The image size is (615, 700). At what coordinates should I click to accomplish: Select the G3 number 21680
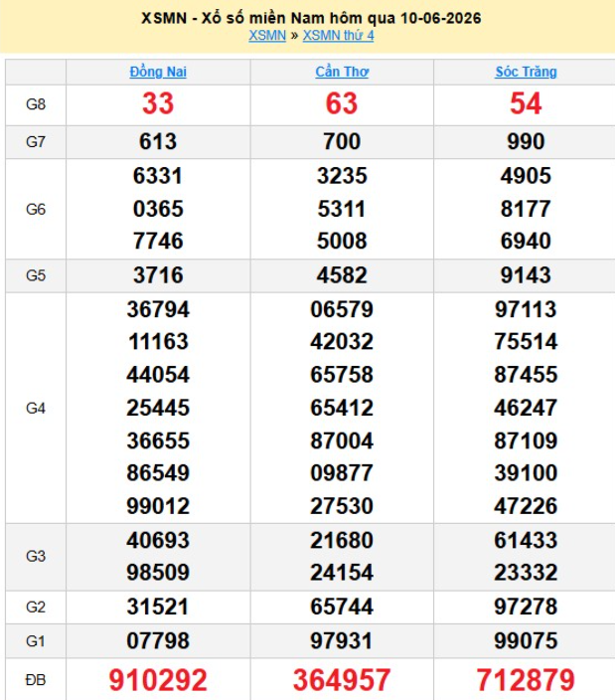pyautogui.click(x=342, y=541)
